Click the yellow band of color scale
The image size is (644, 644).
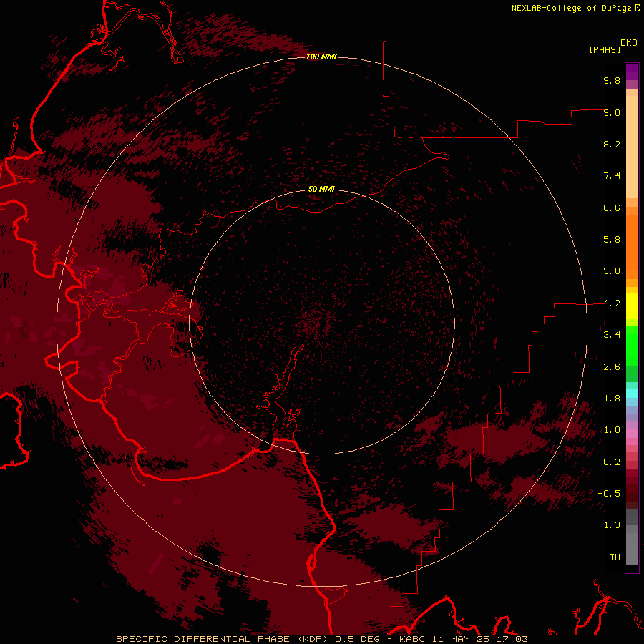pyautogui.click(x=632, y=306)
